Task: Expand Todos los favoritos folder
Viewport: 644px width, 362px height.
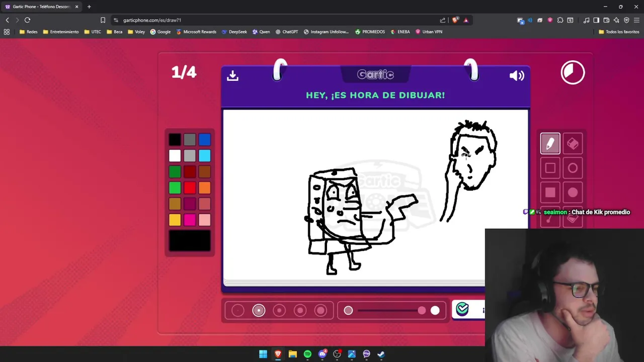Action: (618, 32)
